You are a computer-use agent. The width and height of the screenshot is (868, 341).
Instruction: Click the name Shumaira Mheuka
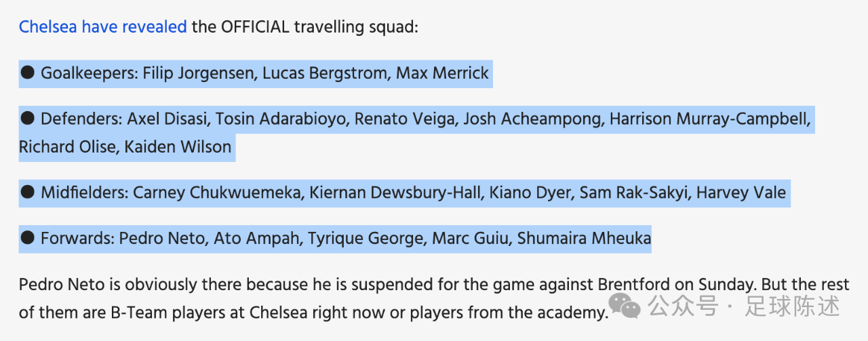tap(584, 239)
